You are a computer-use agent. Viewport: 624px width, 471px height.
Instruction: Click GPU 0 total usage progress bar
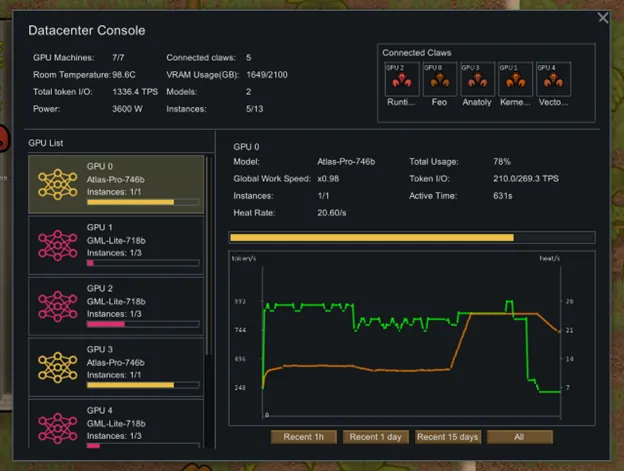[x=412, y=237]
